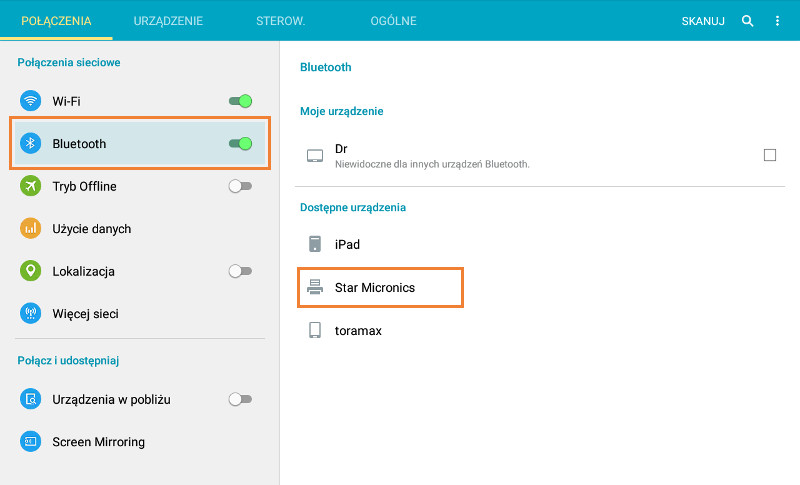Check the Dr device visibility checkbox
The width and height of the screenshot is (800, 485).
coord(769,155)
